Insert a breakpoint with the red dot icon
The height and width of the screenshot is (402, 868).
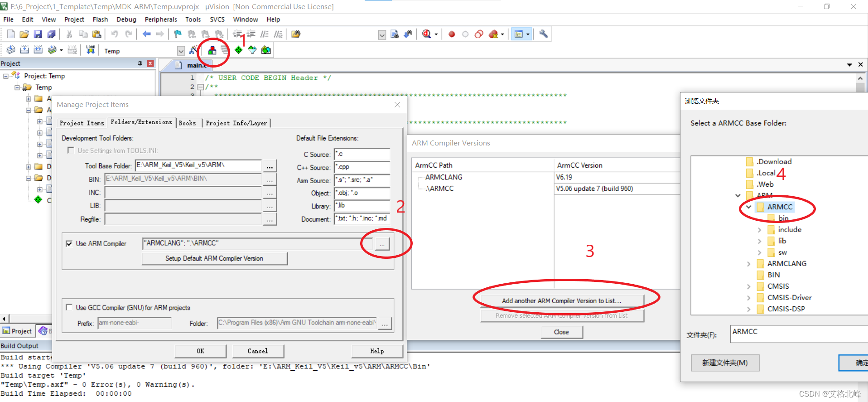(x=452, y=34)
